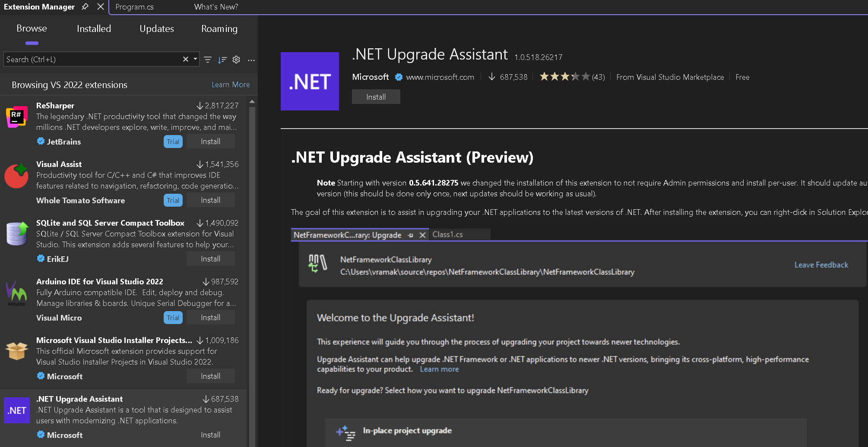Select the SQLite and SQL Server Toolbox icon
868x447 pixels.
[16, 234]
